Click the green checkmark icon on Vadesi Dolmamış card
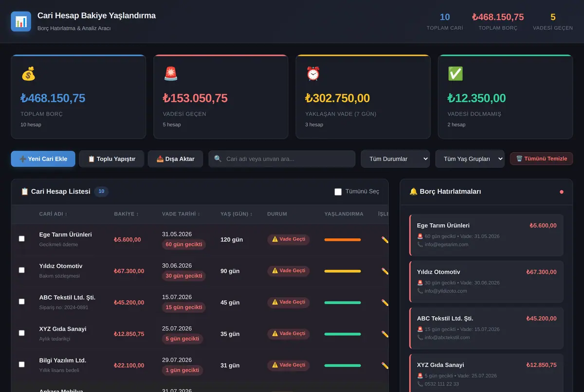Screen dimensions: 584x392 pos(456,74)
